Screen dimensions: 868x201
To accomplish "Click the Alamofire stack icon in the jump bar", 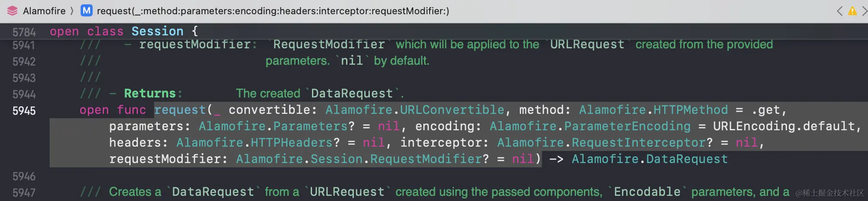I will click(x=12, y=11).
